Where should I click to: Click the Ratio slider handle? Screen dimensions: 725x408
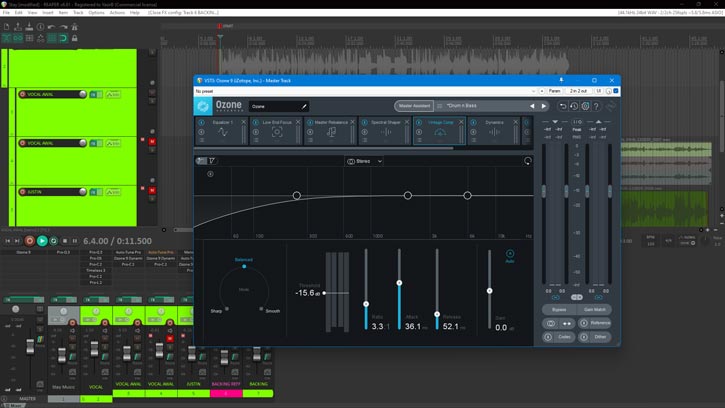[x=366, y=304]
